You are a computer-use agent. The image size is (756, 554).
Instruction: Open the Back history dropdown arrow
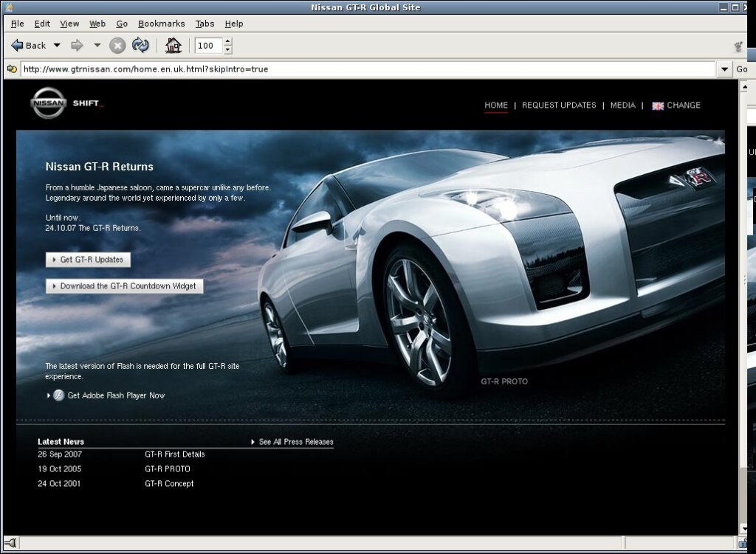pos(57,46)
